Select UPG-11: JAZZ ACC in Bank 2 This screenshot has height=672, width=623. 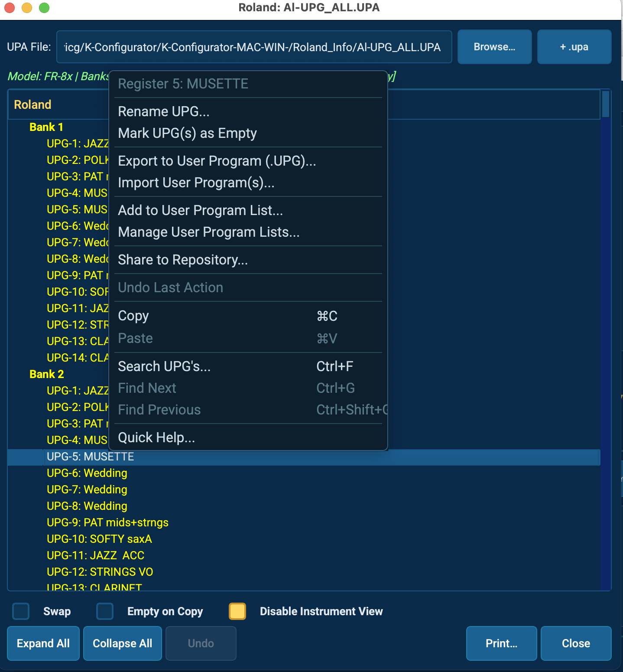pos(95,555)
